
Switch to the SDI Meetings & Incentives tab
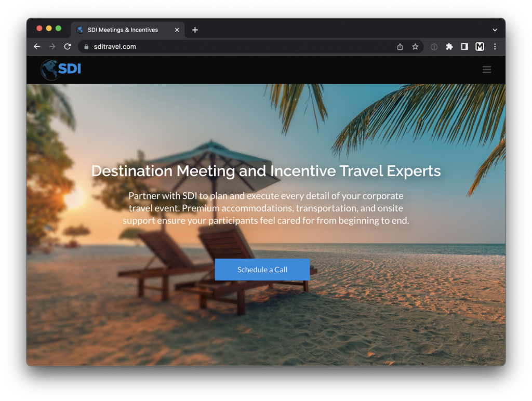click(x=125, y=30)
